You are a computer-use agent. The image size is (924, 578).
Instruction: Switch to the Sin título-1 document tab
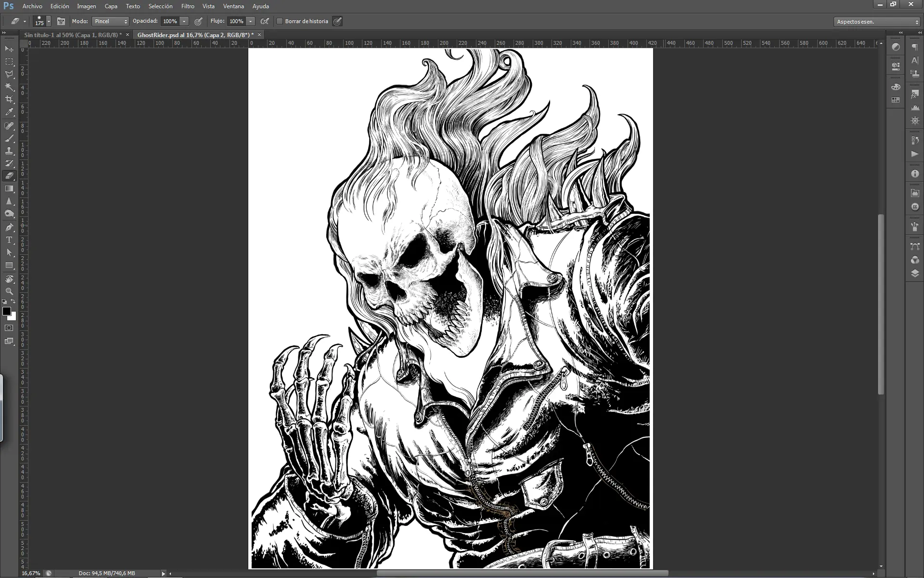pyautogui.click(x=73, y=35)
